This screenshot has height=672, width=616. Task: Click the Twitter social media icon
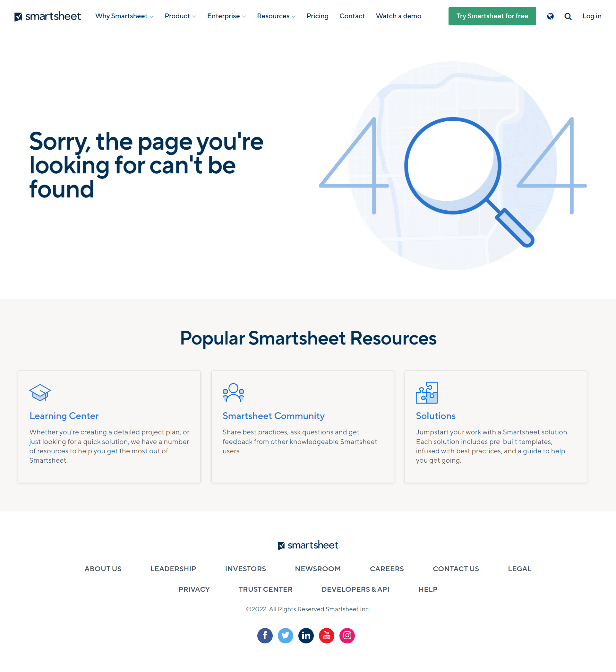pyautogui.click(x=285, y=635)
